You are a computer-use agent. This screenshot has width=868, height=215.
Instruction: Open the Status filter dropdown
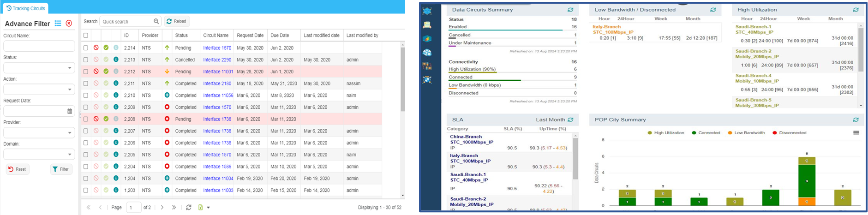coord(70,68)
